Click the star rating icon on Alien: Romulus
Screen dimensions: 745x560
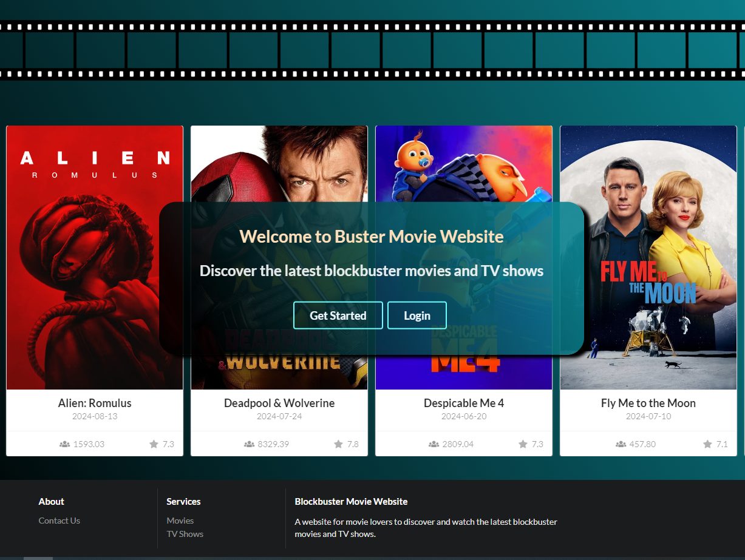153,444
